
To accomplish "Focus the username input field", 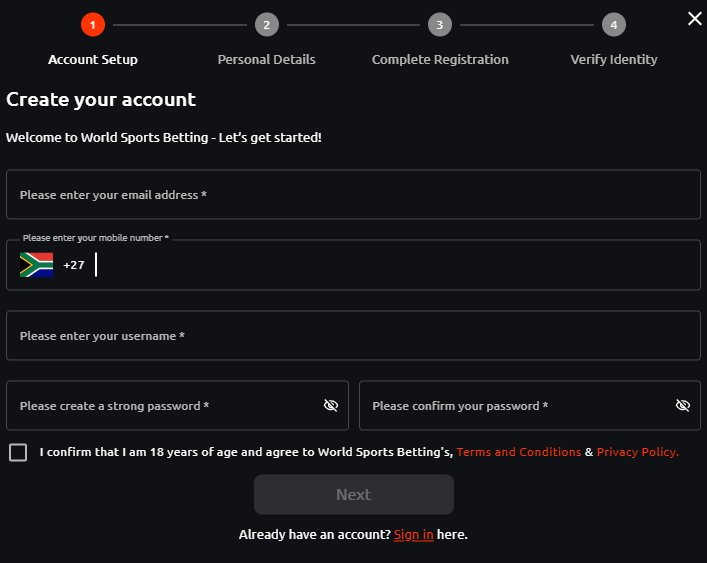I will tap(353, 336).
